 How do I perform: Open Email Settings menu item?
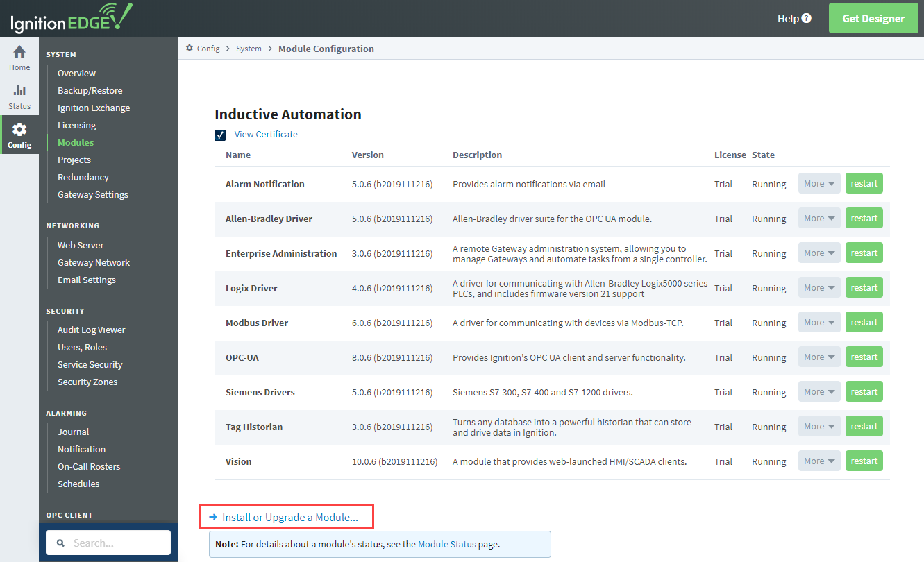pyautogui.click(x=87, y=280)
